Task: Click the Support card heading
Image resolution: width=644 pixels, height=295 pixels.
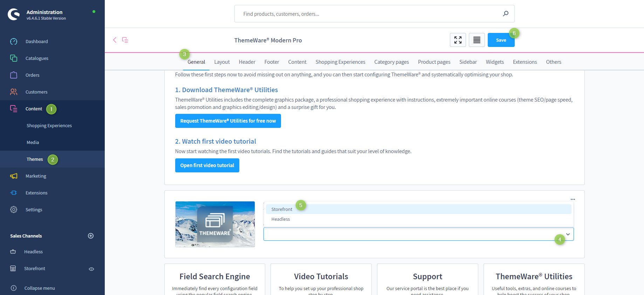Action: 427,276
